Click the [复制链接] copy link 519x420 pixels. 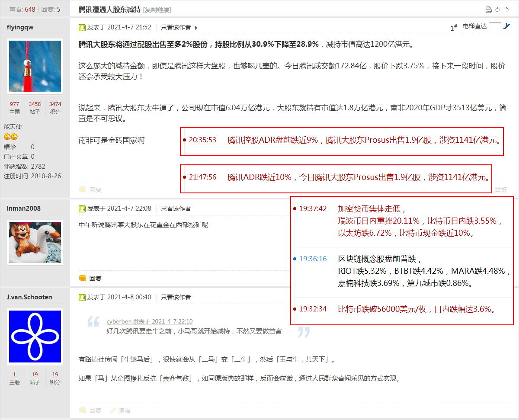157,10
